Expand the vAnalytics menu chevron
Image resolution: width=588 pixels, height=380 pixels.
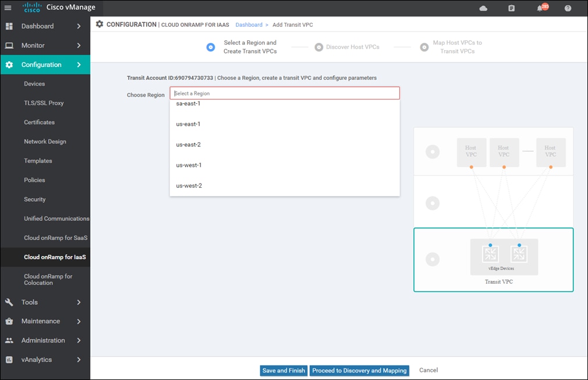(79, 360)
